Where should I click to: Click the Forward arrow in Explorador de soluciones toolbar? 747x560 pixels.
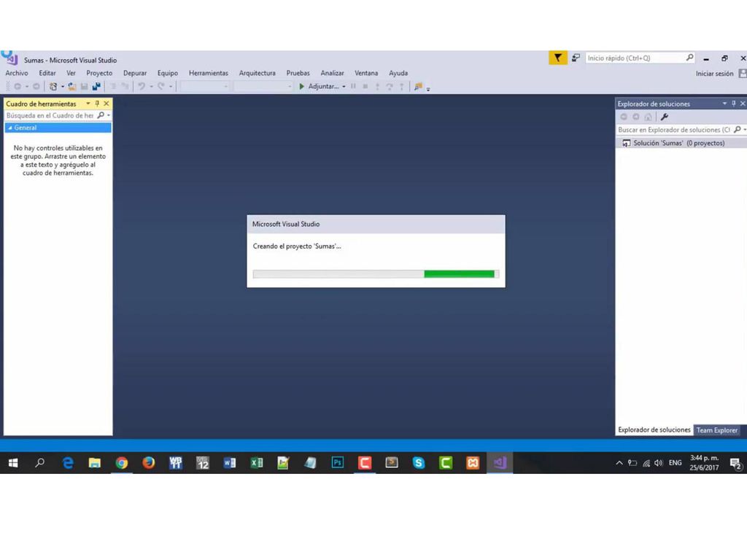coord(636,117)
